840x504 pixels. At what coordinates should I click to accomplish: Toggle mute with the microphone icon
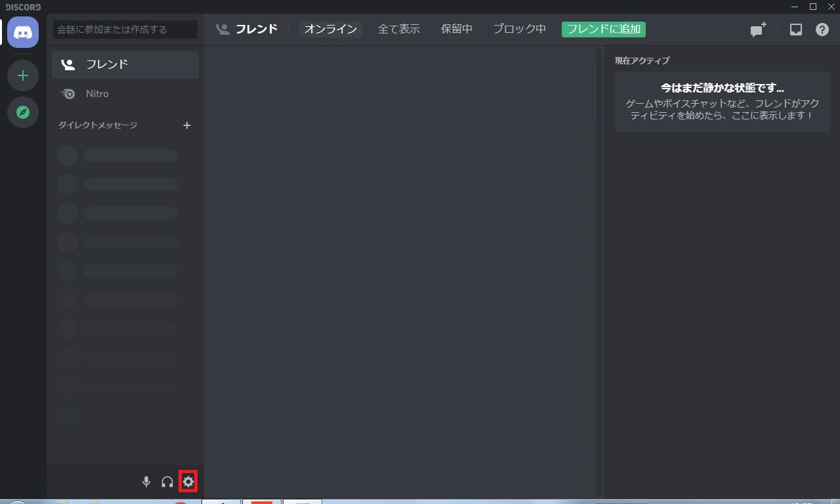coord(146,482)
